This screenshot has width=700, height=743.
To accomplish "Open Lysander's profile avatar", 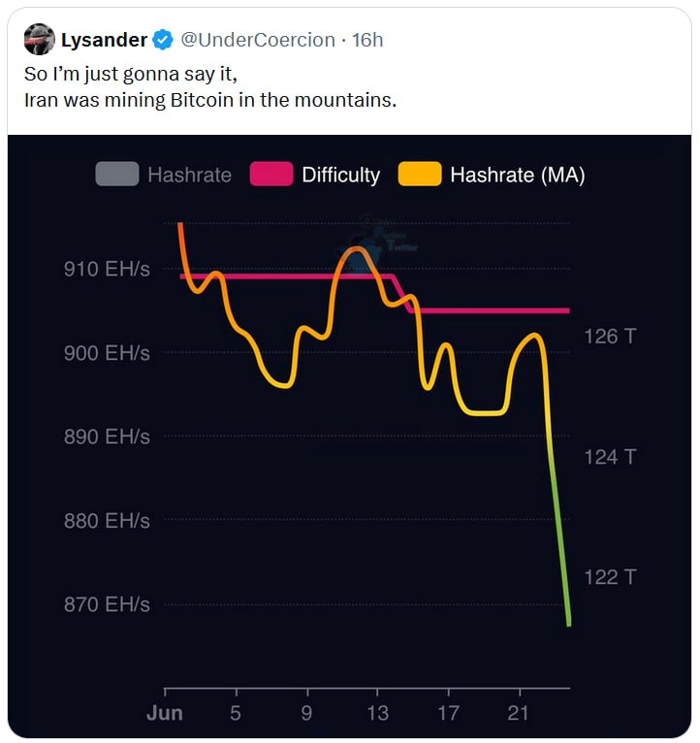I will click(40, 40).
